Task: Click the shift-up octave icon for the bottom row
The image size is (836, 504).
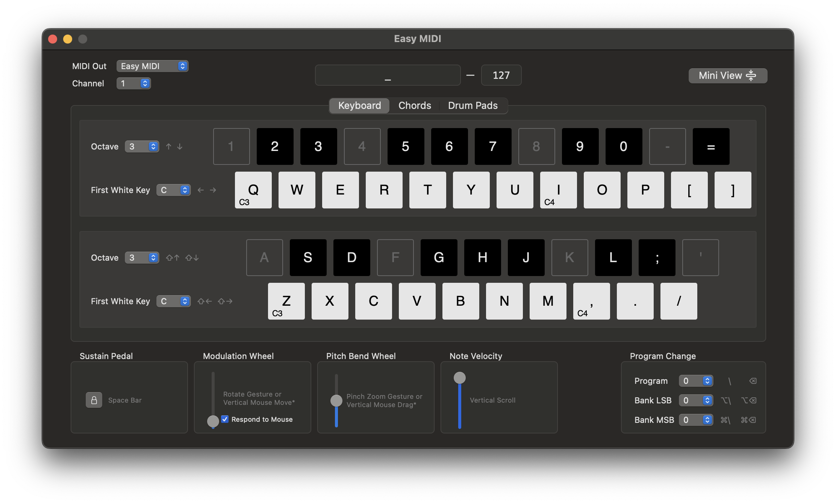Action: tap(173, 258)
